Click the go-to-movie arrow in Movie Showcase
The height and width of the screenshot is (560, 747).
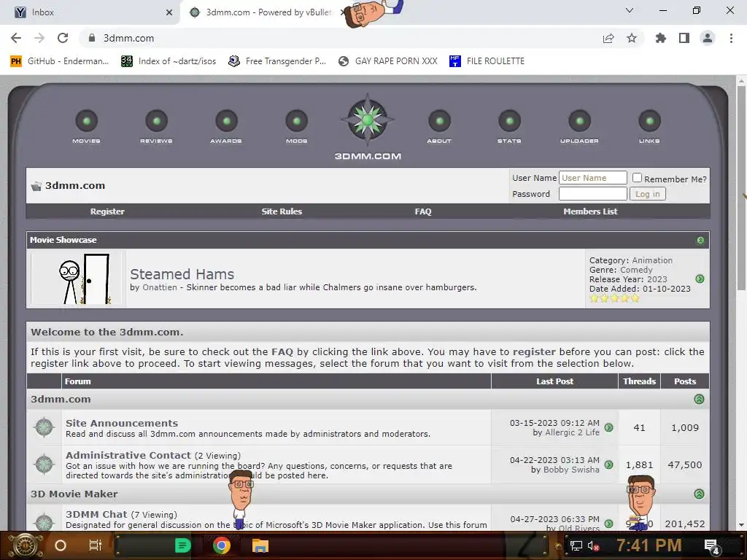click(x=700, y=279)
